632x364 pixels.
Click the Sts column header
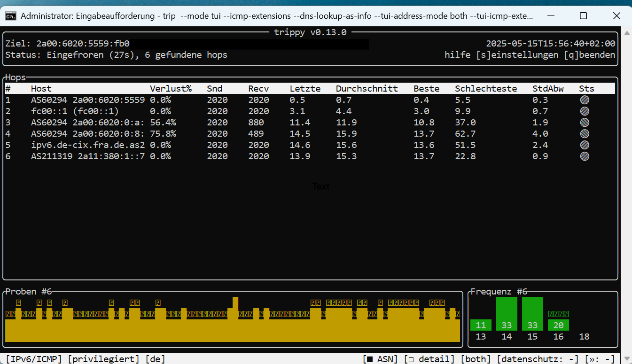[x=586, y=88]
